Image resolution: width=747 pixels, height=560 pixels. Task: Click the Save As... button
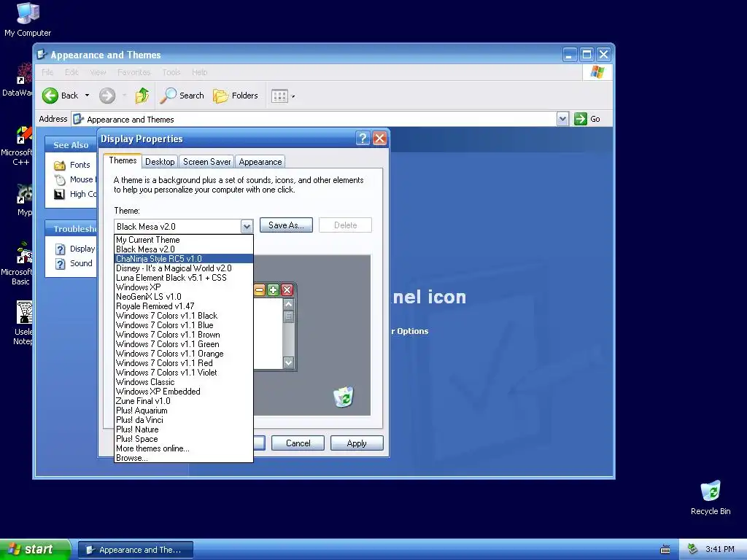pyautogui.click(x=286, y=225)
